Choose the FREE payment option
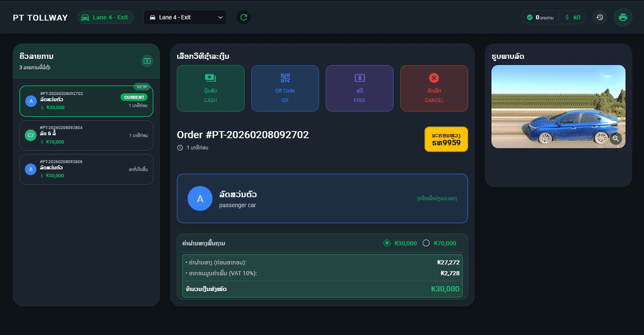 coord(359,88)
